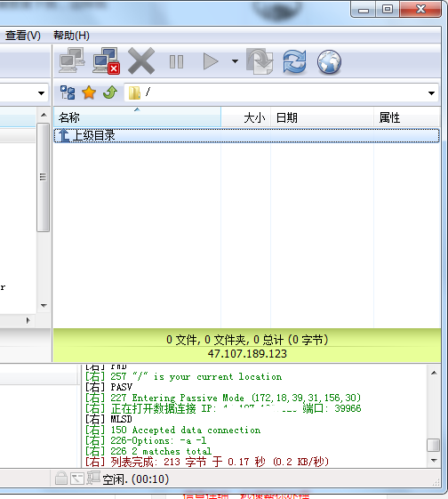Click the "227 Entering Passive Mode" log line

pos(223,398)
